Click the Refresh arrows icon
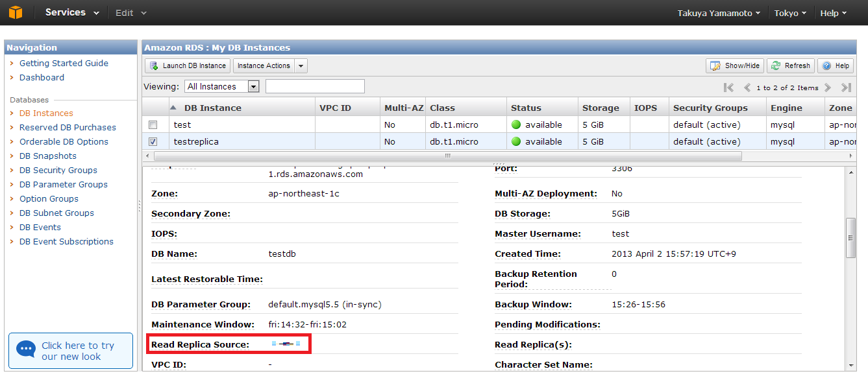The width and height of the screenshot is (868, 378). [775, 66]
